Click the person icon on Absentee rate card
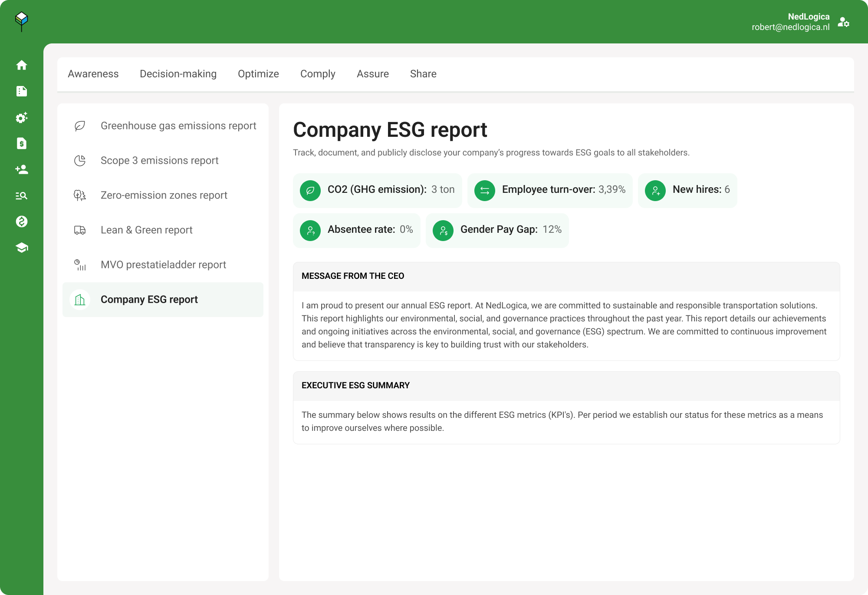This screenshot has height=595, width=868. pos(310,230)
